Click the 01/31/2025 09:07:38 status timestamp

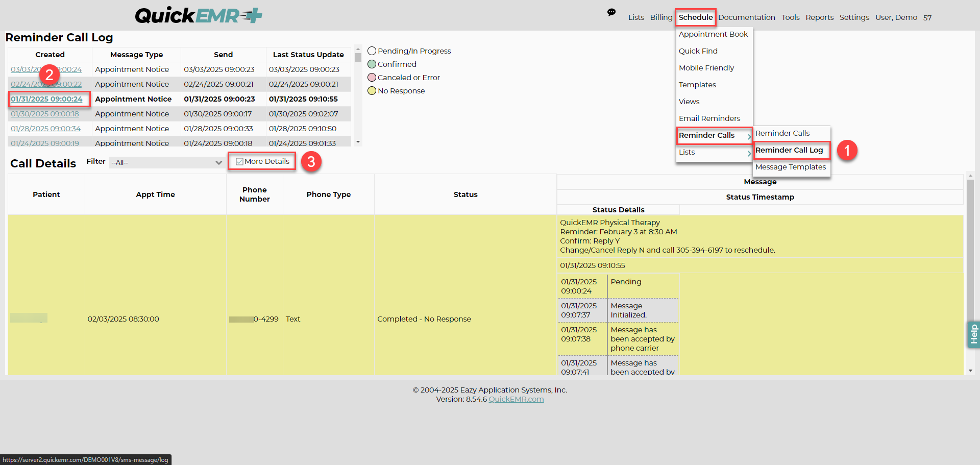[x=579, y=334]
